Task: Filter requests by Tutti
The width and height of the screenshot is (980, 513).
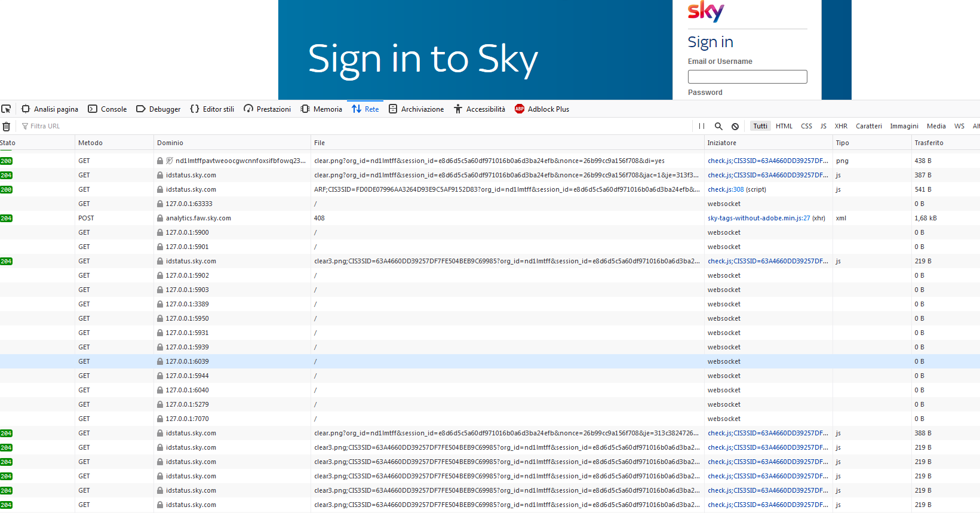Action: [760, 126]
